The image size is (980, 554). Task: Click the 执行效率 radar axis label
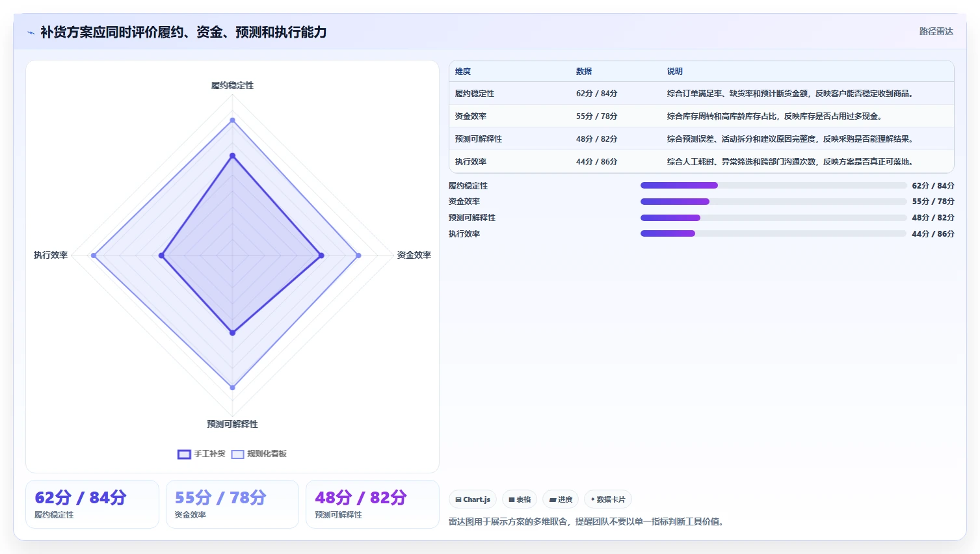tap(51, 255)
